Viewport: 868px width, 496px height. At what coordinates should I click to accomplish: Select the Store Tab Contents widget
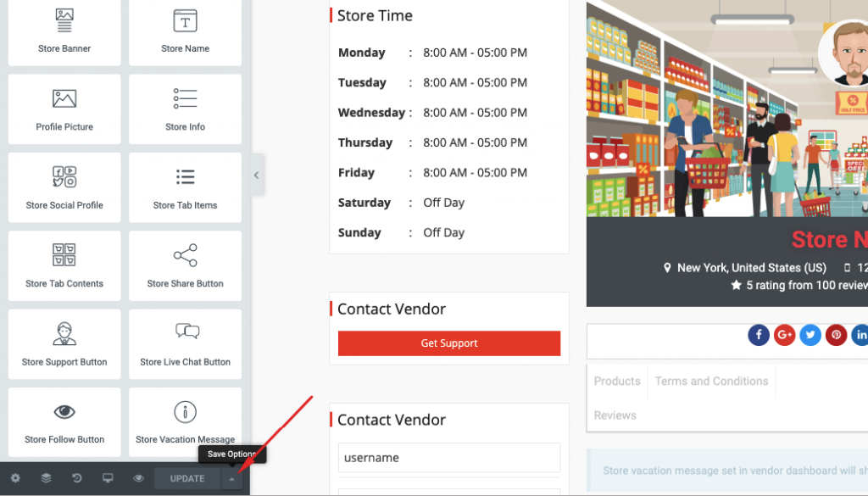(64, 265)
